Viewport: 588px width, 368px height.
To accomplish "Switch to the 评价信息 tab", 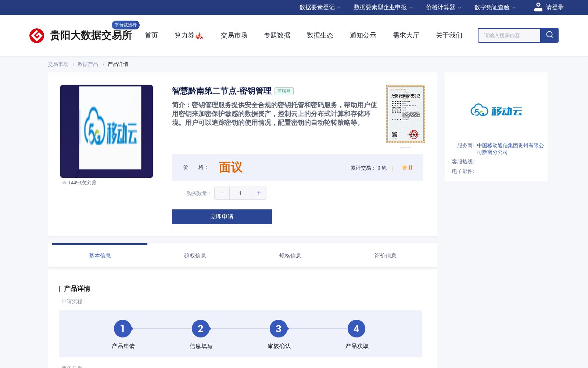I will coord(386,255).
